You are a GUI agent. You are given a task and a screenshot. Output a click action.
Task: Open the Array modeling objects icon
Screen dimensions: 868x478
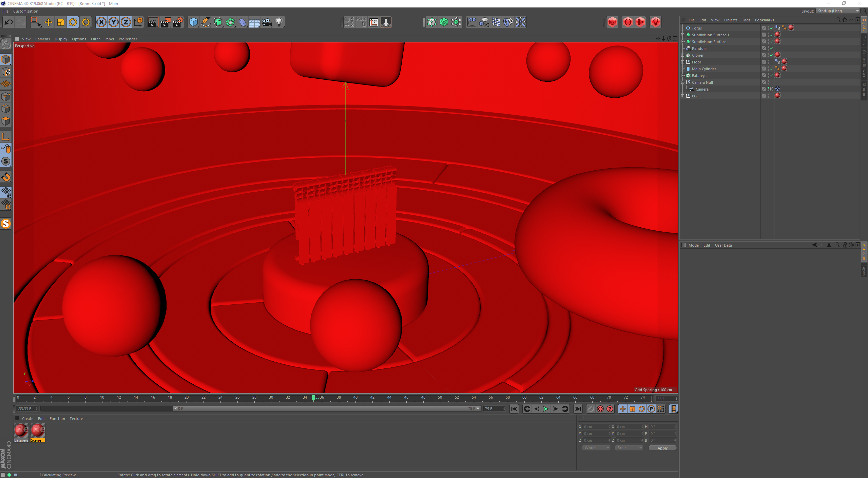[230, 22]
